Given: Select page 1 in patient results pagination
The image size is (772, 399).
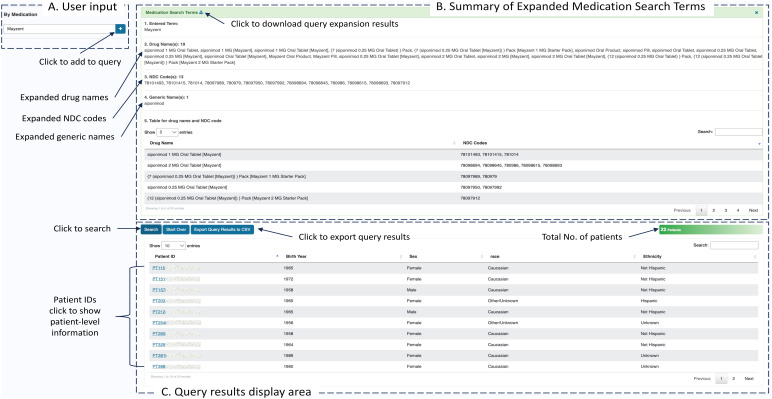Looking at the screenshot, I should tap(721, 378).
